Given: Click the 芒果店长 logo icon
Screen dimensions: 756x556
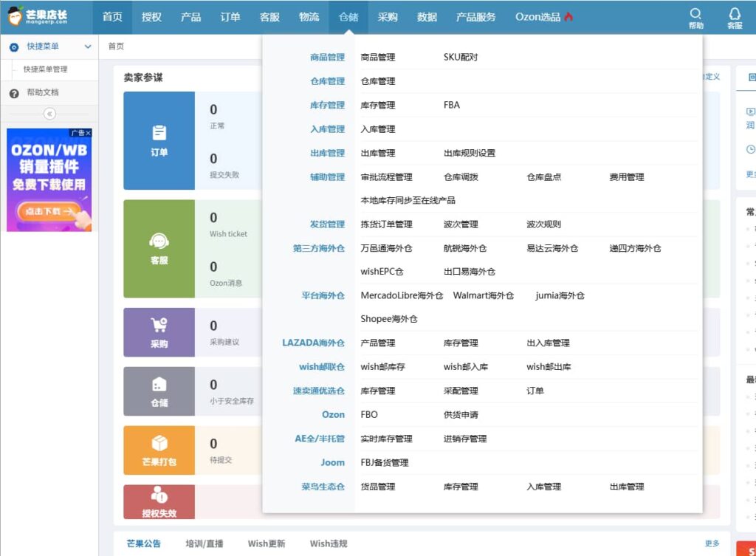Looking at the screenshot, I should (16, 16).
